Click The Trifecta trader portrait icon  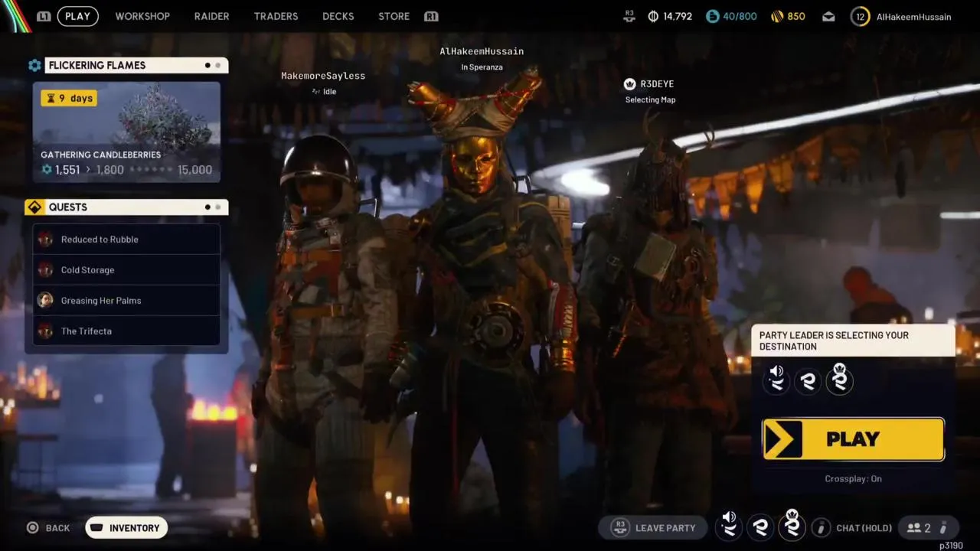coord(45,331)
